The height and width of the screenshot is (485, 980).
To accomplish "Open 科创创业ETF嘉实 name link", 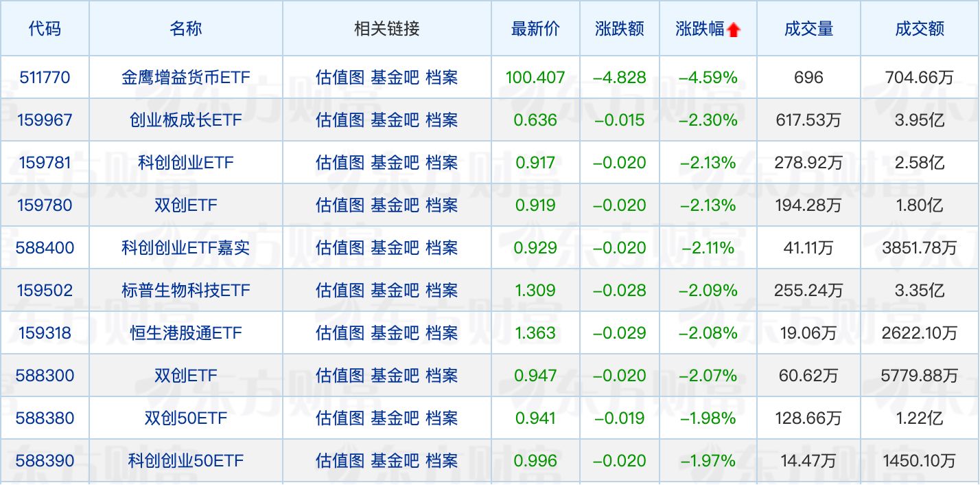I will click(x=185, y=248).
